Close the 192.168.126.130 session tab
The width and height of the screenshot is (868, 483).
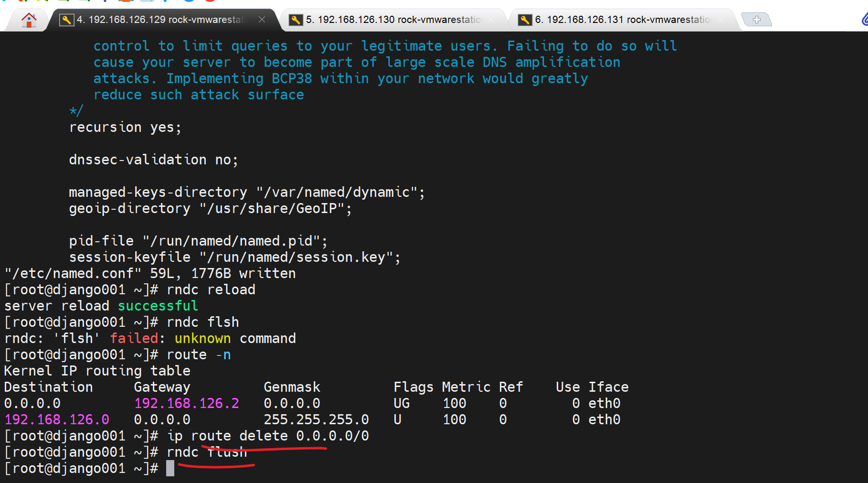coord(491,20)
